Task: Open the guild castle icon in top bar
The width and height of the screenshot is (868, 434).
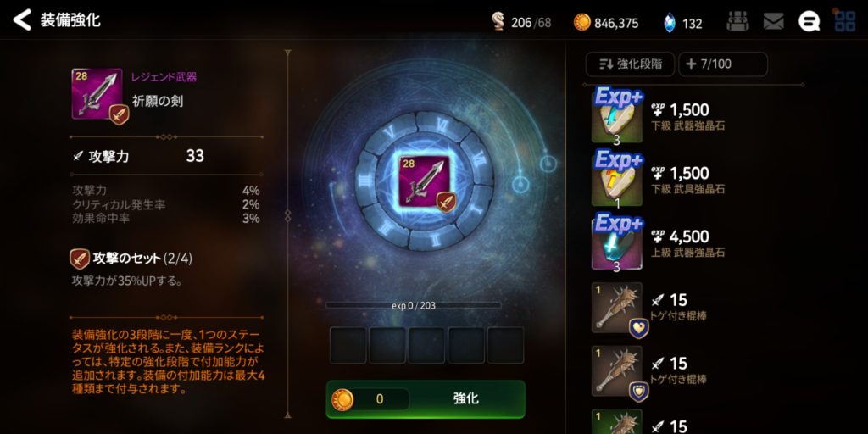Action: [x=737, y=21]
